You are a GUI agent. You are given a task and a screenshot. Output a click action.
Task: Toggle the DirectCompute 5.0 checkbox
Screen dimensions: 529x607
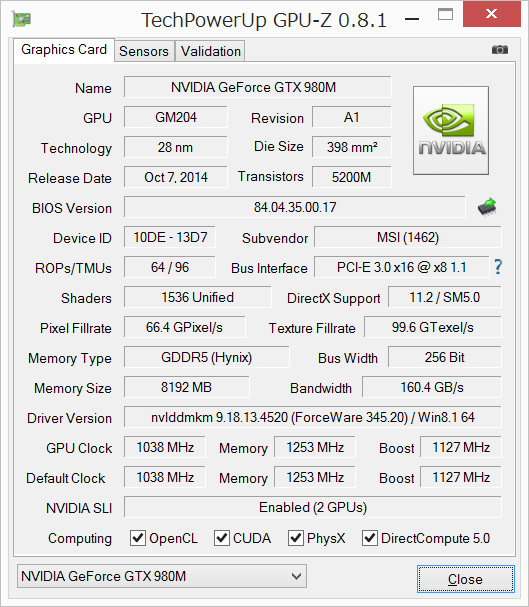pyautogui.click(x=370, y=538)
